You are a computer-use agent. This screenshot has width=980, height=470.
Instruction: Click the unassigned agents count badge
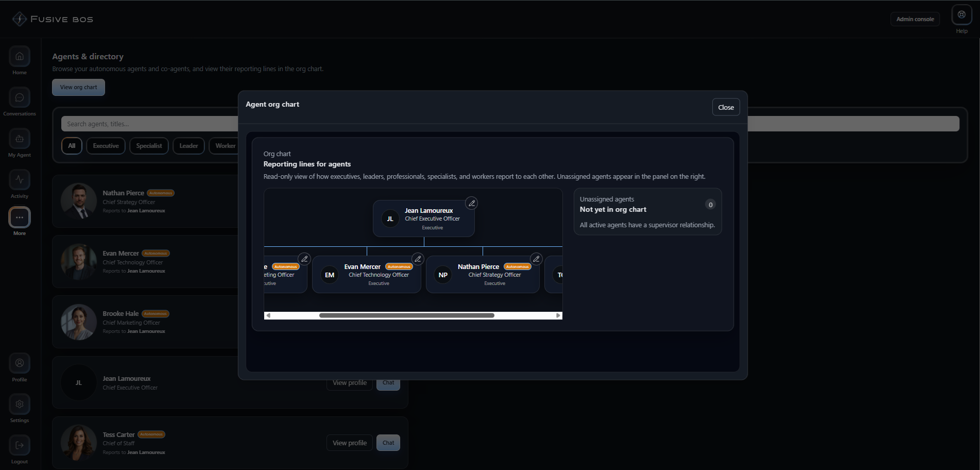(x=710, y=205)
